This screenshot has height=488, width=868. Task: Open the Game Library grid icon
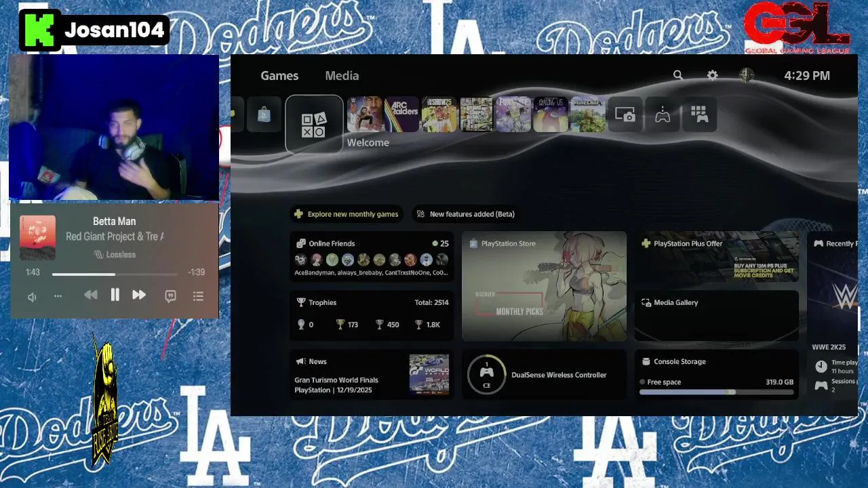coord(699,115)
